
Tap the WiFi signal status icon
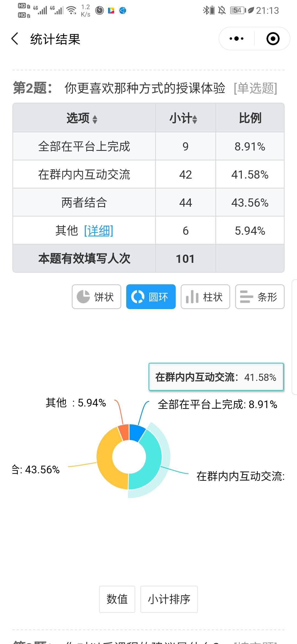[71, 10]
